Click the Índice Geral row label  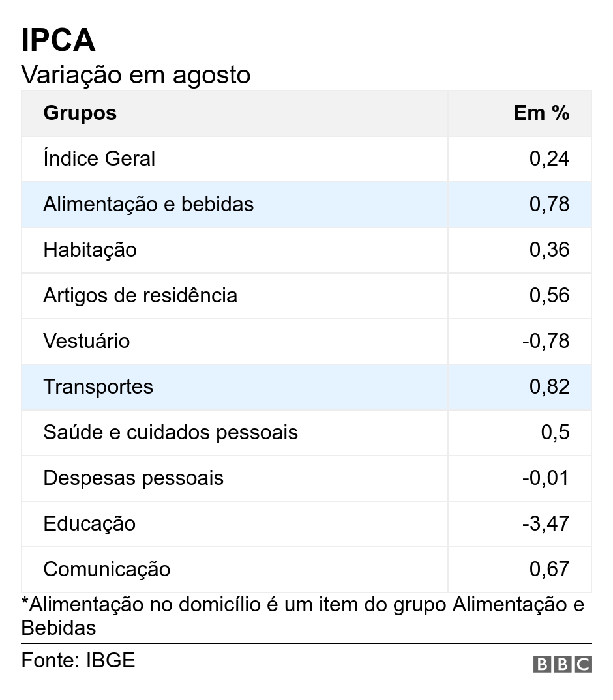[99, 158]
